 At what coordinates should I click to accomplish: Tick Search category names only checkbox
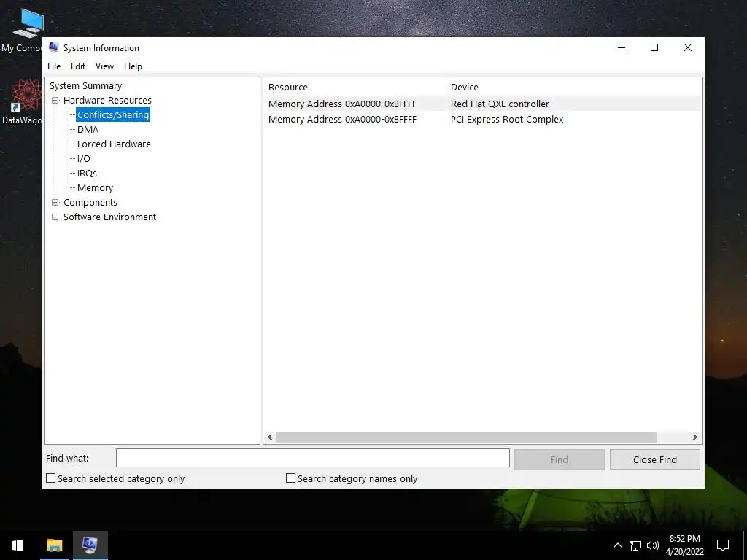[290, 478]
